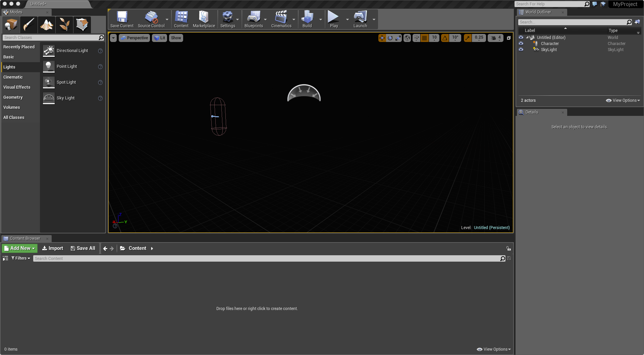Select the Foliage mode icon
This screenshot has height=355, width=644.
[x=64, y=25]
